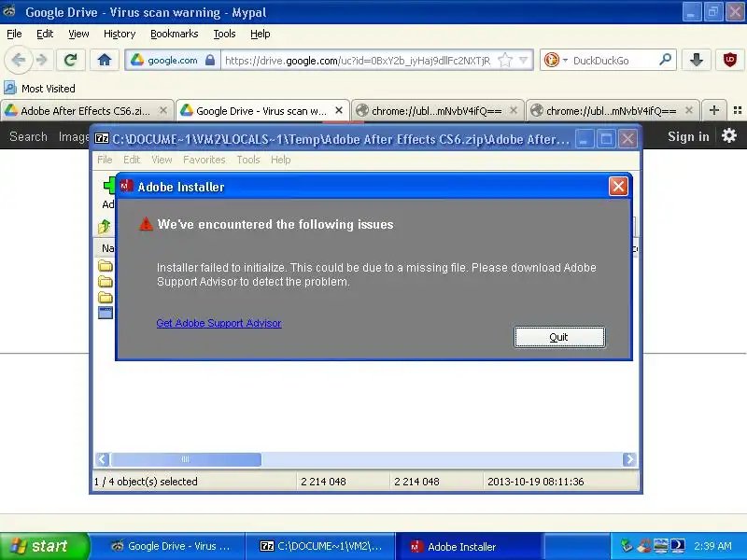
Task: Reload the current page
Action: (x=71, y=60)
